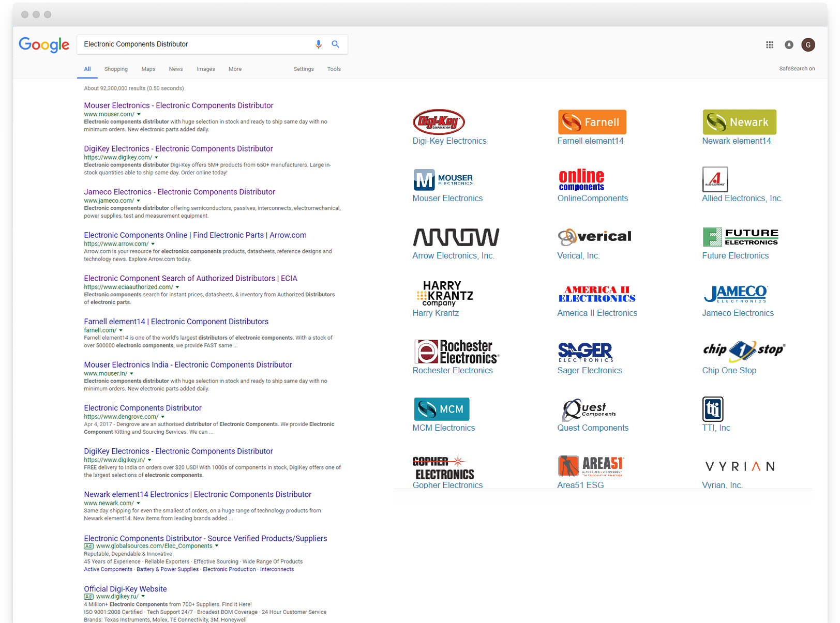Switch to the News tab
This screenshot has width=840, height=623.
pos(175,69)
